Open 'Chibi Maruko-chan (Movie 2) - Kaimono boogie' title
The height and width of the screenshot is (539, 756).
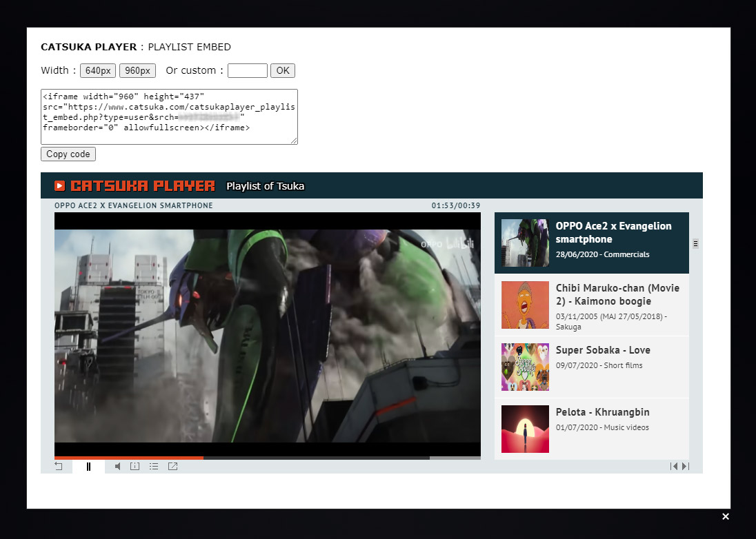click(617, 294)
